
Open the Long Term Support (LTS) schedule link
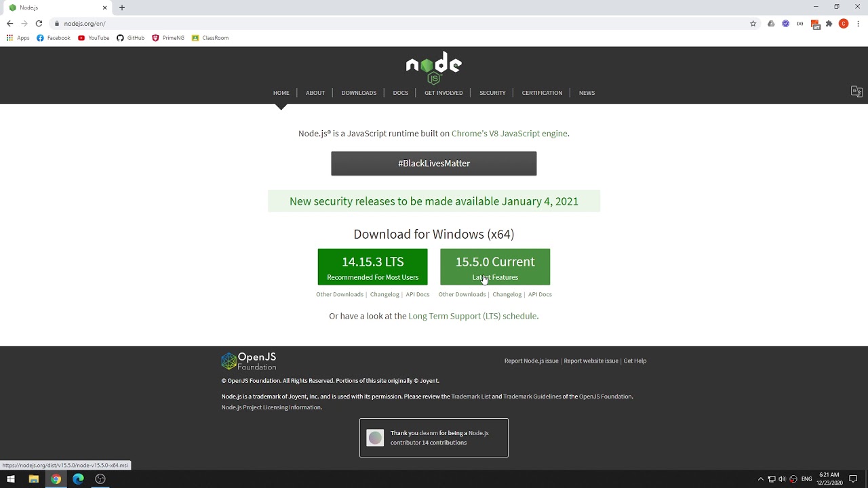[473, 316]
